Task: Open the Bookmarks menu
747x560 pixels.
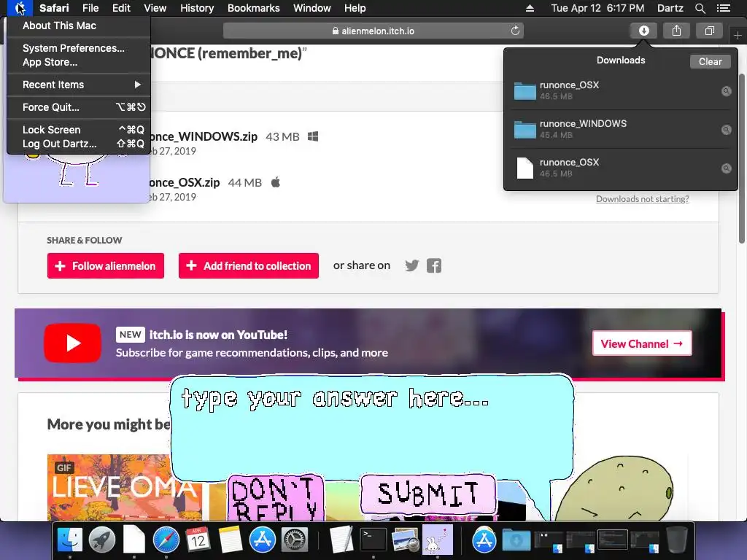Action: (x=253, y=8)
